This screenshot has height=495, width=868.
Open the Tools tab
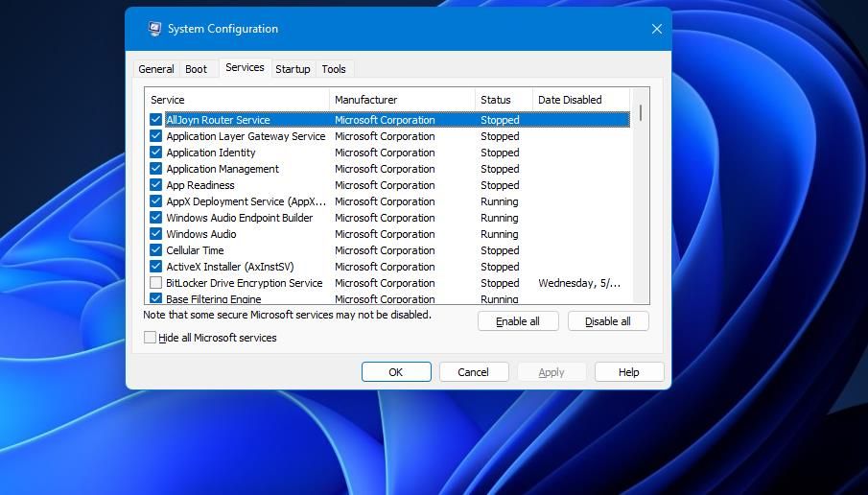pyautogui.click(x=334, y=69)
